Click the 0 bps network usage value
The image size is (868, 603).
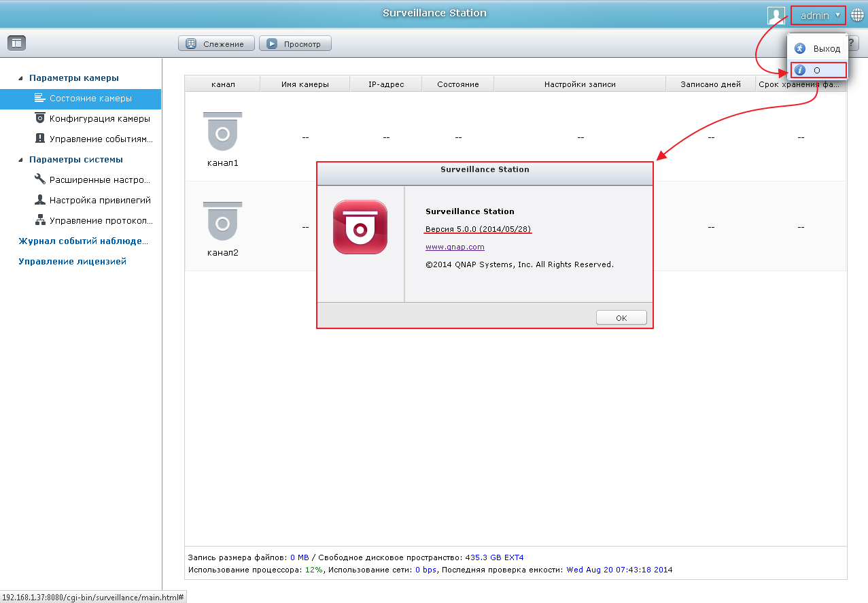click(426, 570)
